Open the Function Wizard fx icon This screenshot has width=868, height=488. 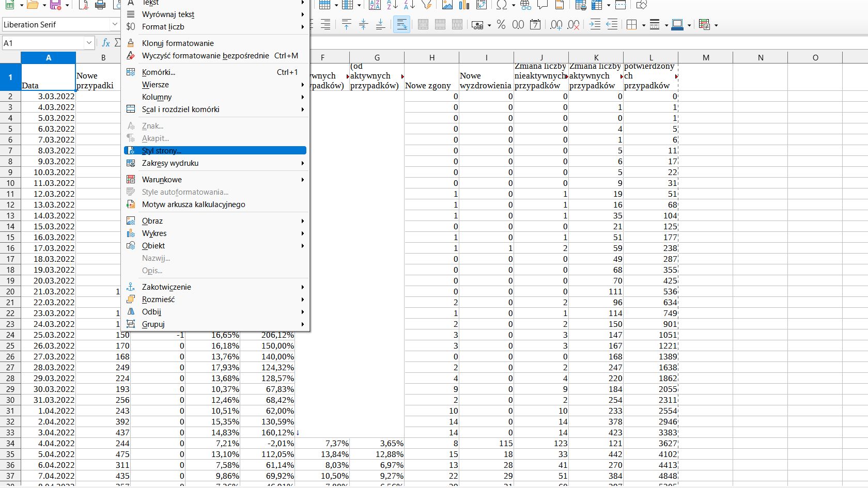coord(106,43)
